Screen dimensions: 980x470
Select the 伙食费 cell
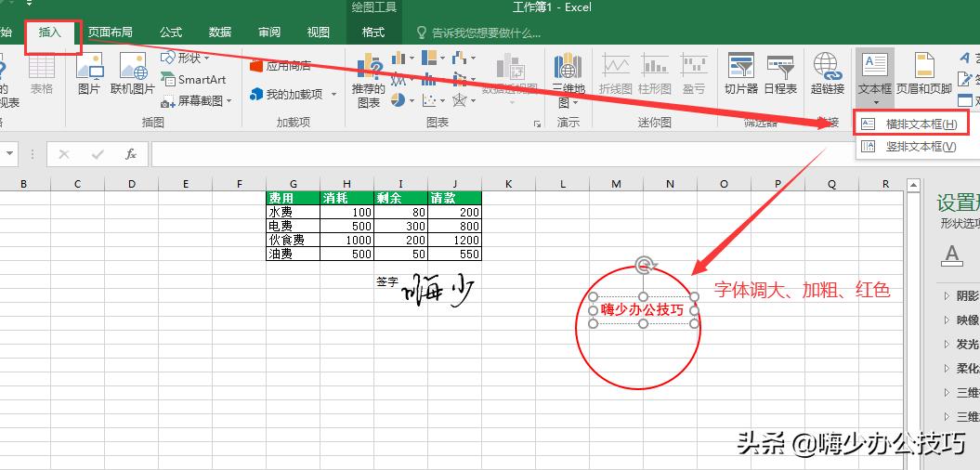pos(294,240)
